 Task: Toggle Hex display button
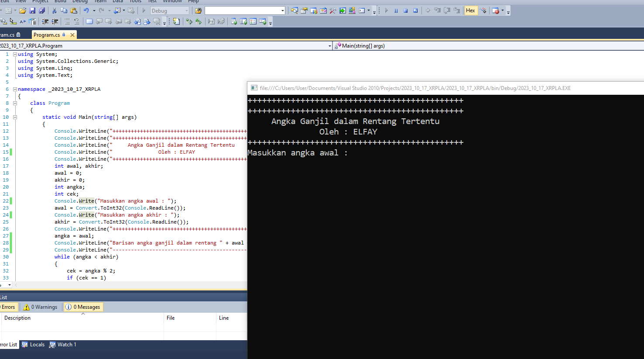470,10
